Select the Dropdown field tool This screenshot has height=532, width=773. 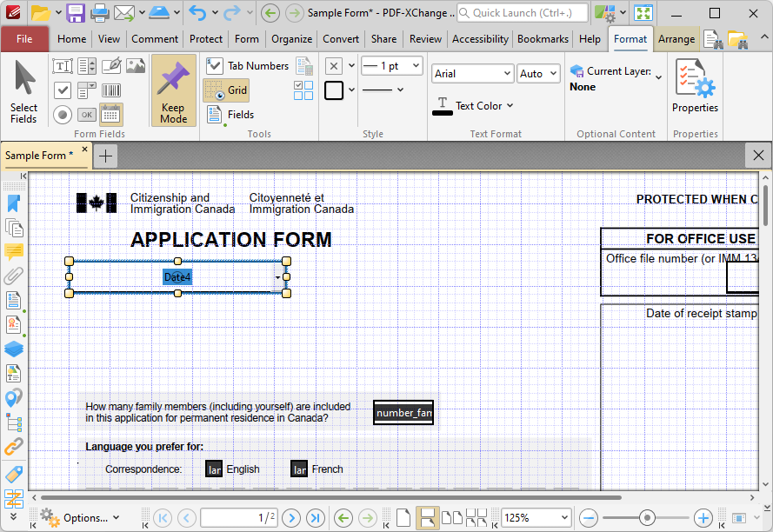87,90
